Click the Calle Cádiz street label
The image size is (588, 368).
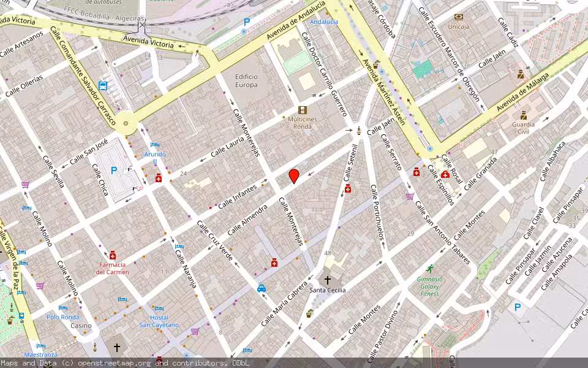tap(508, 33)
